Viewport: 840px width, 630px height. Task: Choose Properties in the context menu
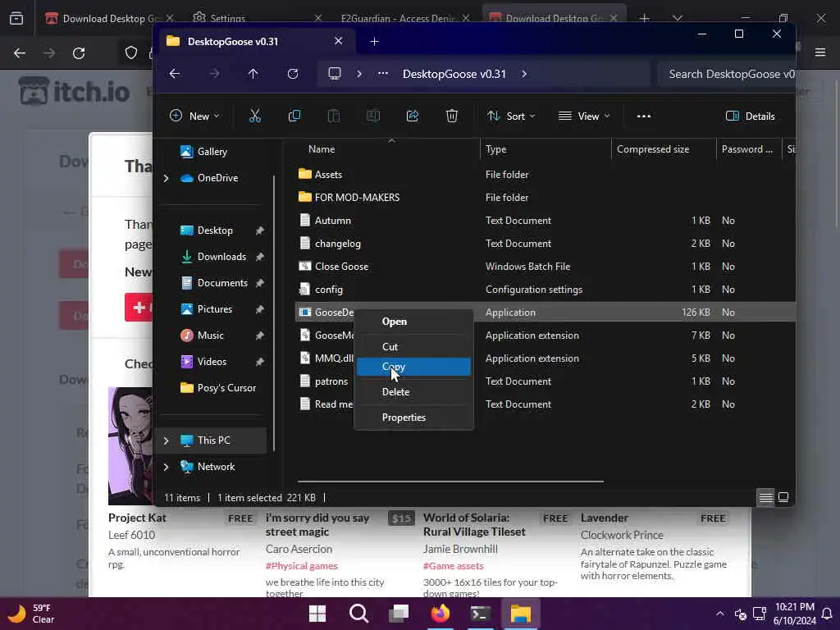coord(413,418)
